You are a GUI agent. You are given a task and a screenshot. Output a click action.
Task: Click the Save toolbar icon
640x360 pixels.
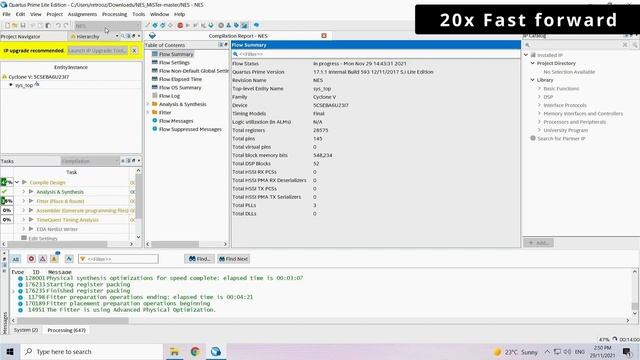pos(22,25)
